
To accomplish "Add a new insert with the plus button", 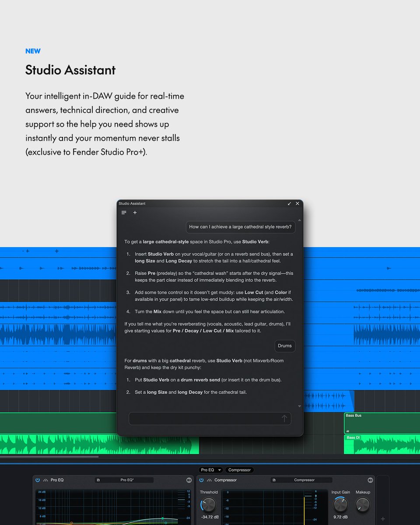I will tap(383, 519).
